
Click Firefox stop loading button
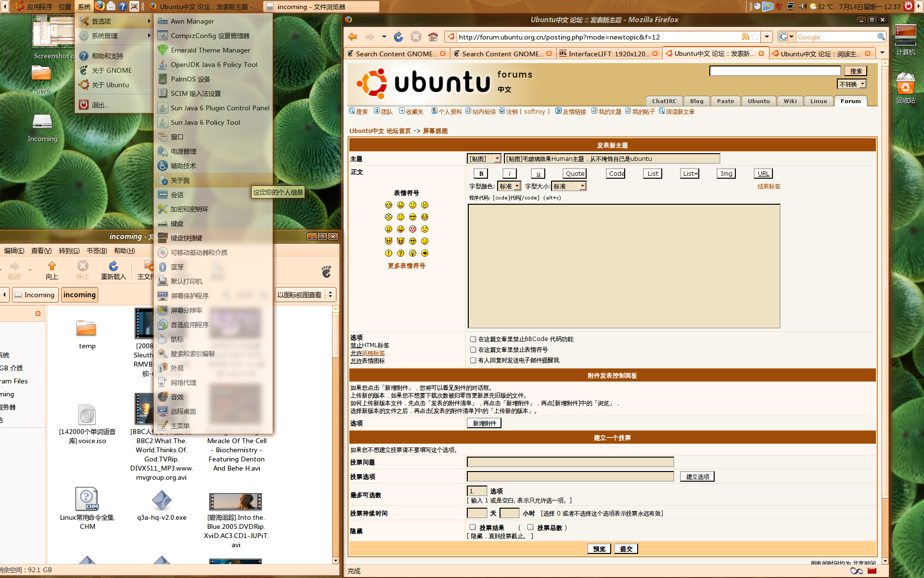coord(416,37)
